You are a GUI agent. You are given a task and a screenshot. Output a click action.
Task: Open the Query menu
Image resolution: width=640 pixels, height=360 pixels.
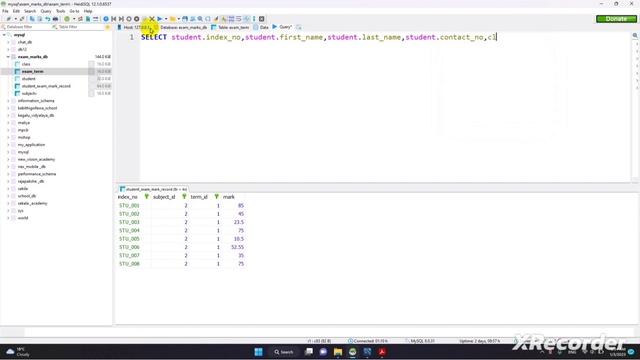(x=46, y=11)
